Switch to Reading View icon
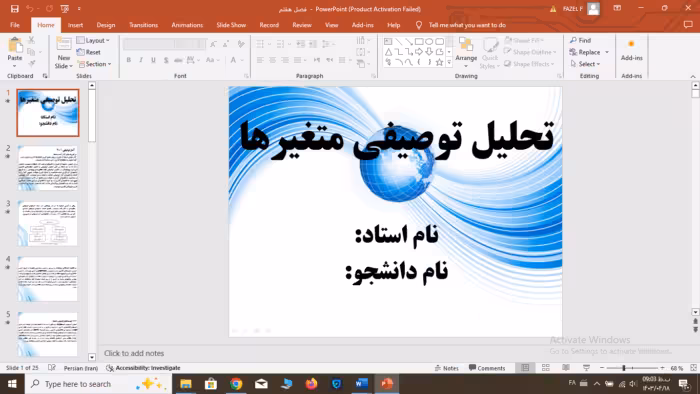This screenshot has height=394, width=700. click(x=566, y=368)
